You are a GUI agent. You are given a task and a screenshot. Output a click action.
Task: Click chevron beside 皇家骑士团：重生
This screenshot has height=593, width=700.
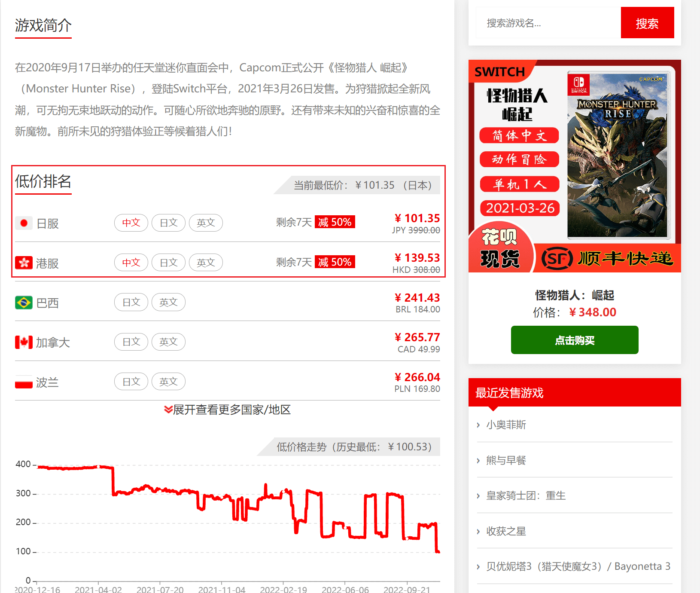coord(478,496)
